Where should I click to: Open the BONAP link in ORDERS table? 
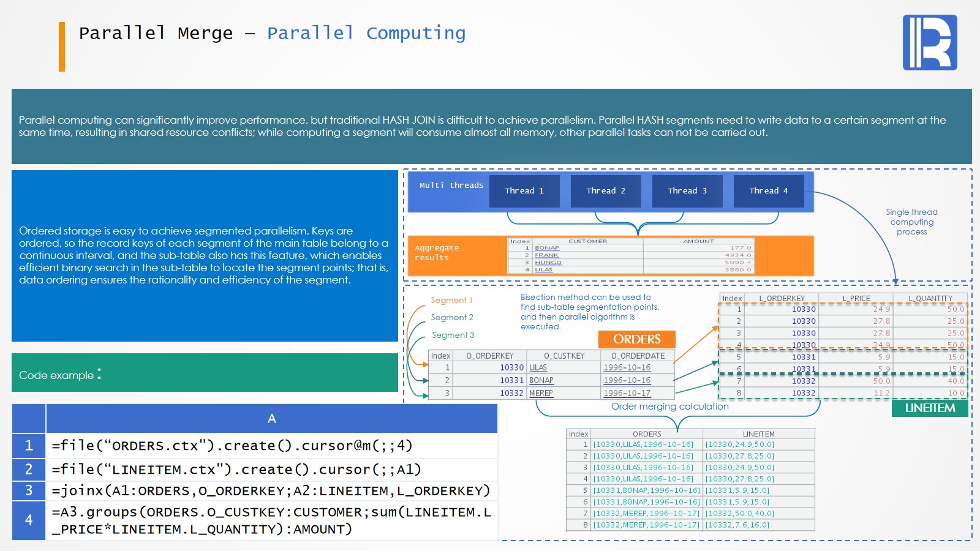pos(541,381)
